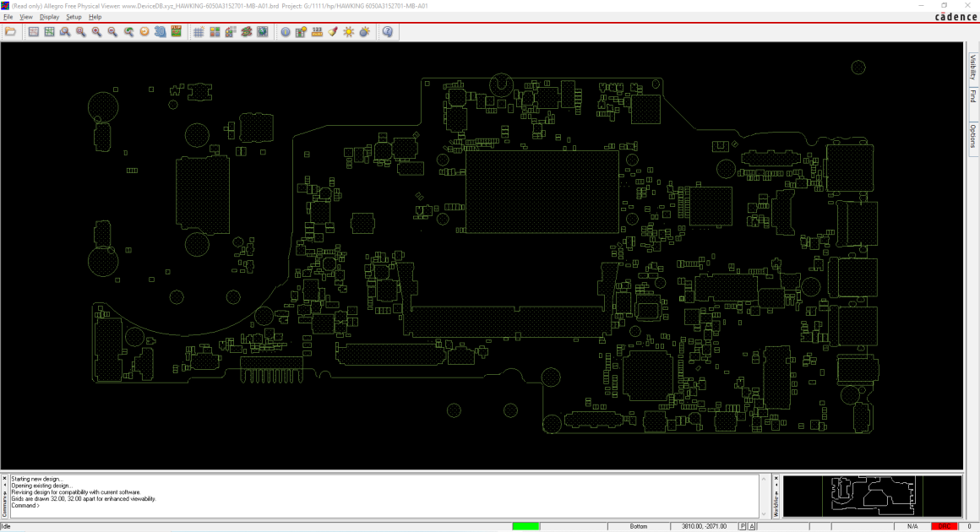The width and height of the screenshot is (980, 532).
Task: Click the Flip Design toolbar icon
Action: point(177,32)
